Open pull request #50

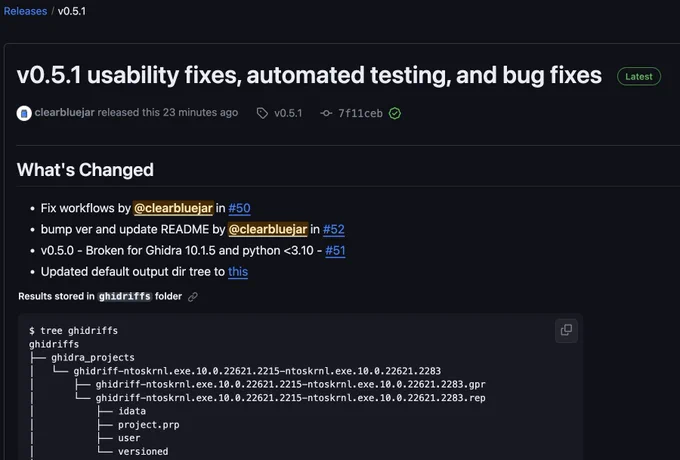(x=239, y=208)
